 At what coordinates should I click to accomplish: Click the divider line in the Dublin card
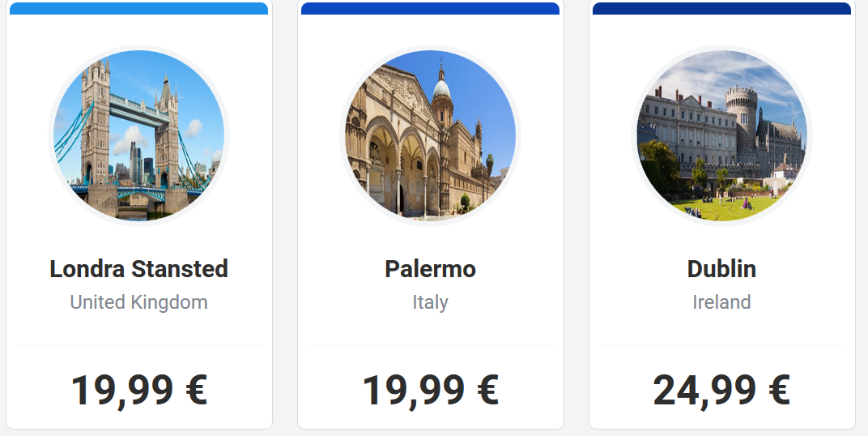pos(722,346)
